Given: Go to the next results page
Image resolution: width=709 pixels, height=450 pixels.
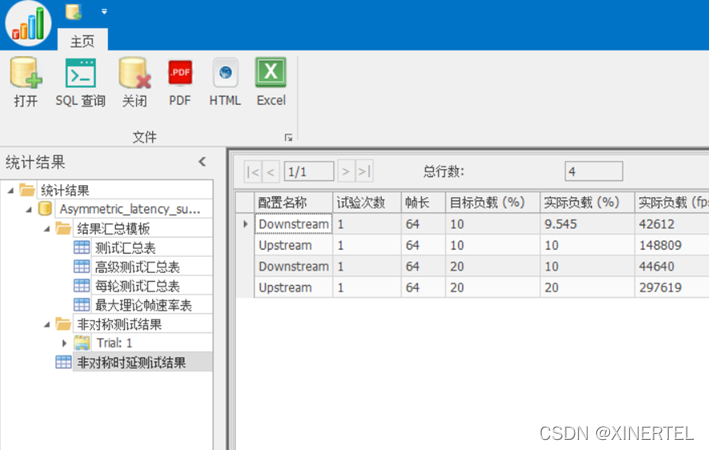Looking at the screenshot, I should coord(346,172).
